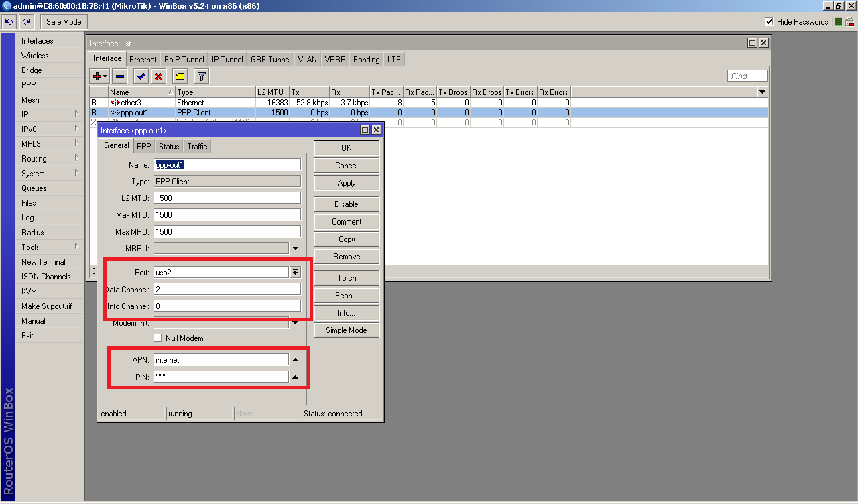
Task: Open the EoIP Tunnel tab
Action: tap(184, 60)
